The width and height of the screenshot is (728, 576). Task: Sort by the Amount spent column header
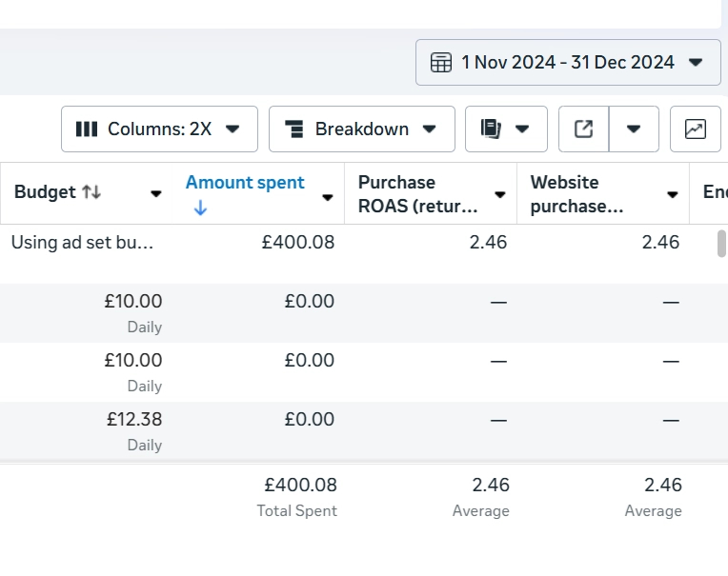tap(245, 183)
